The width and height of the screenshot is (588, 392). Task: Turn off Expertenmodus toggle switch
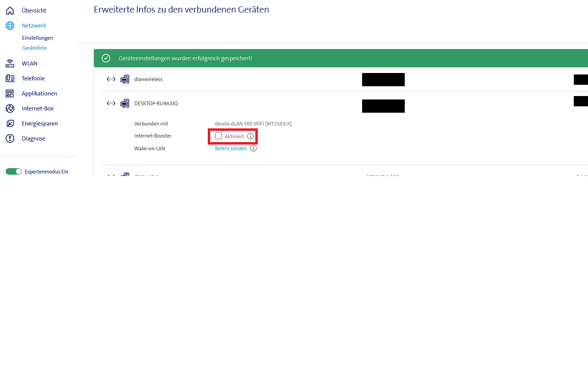14,171
